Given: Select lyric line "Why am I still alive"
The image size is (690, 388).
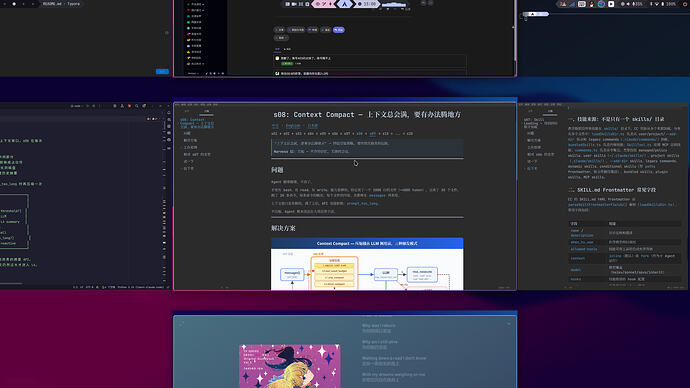Looking at the screenshot, I should pos(380,342).
